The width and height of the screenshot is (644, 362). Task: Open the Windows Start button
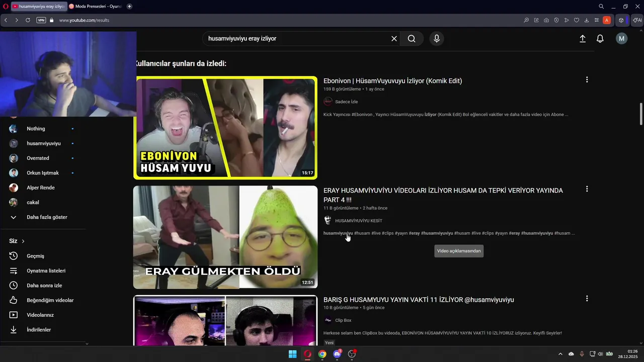coord(292,354)
